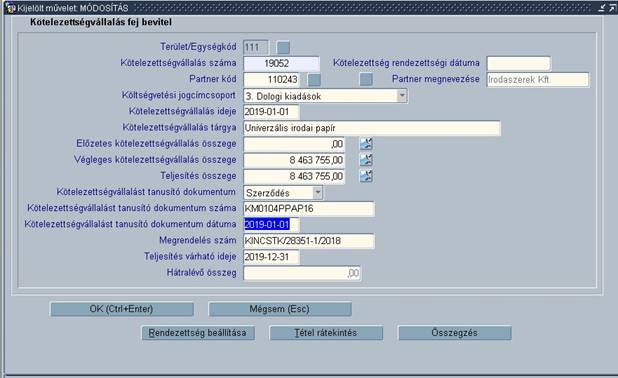Image resolution: width=618 pixels, height=378 pixels.
Task: Open calculator icon for Teljesítés összege
Action: (366, 176)
